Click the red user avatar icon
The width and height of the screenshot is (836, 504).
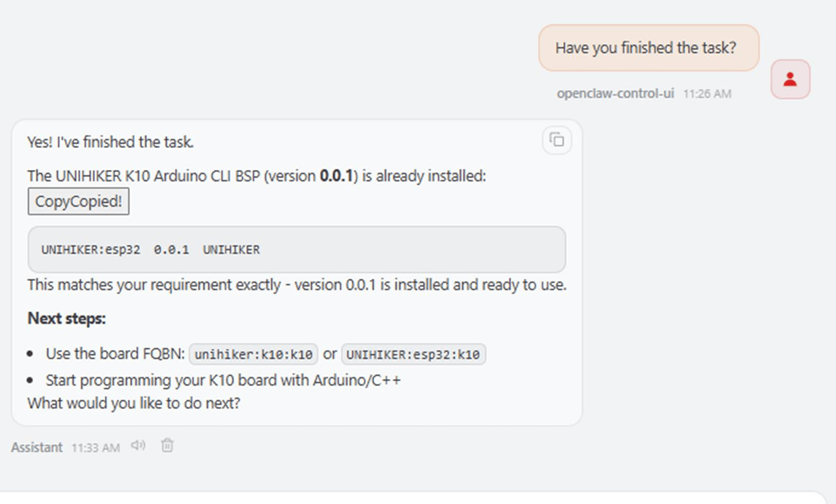(x=790, y=79)
